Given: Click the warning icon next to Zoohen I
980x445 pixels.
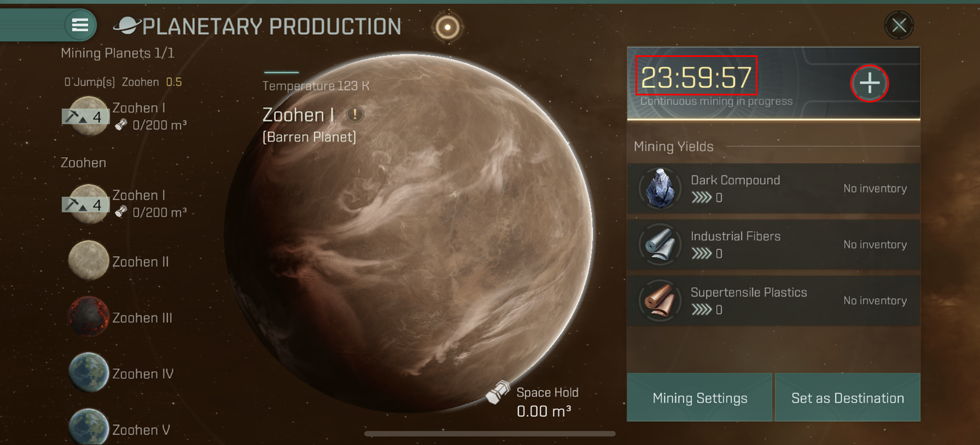Looking at the screenshot, I should coord(355,114).
